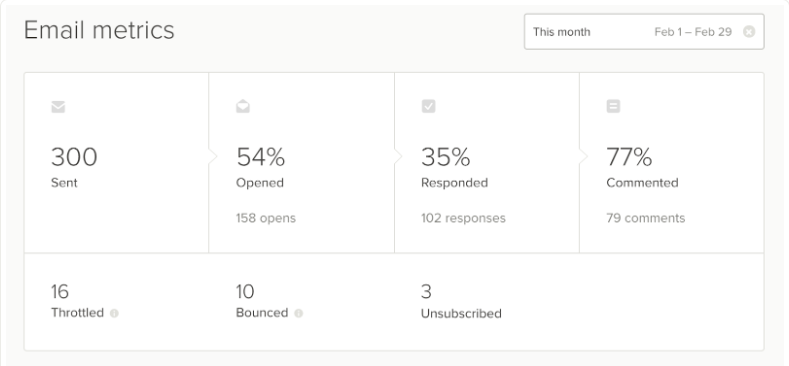The height and width of the screenshot is (366, 789).
Task: Click the 16 Throttled count
Action: click(60, 291)
